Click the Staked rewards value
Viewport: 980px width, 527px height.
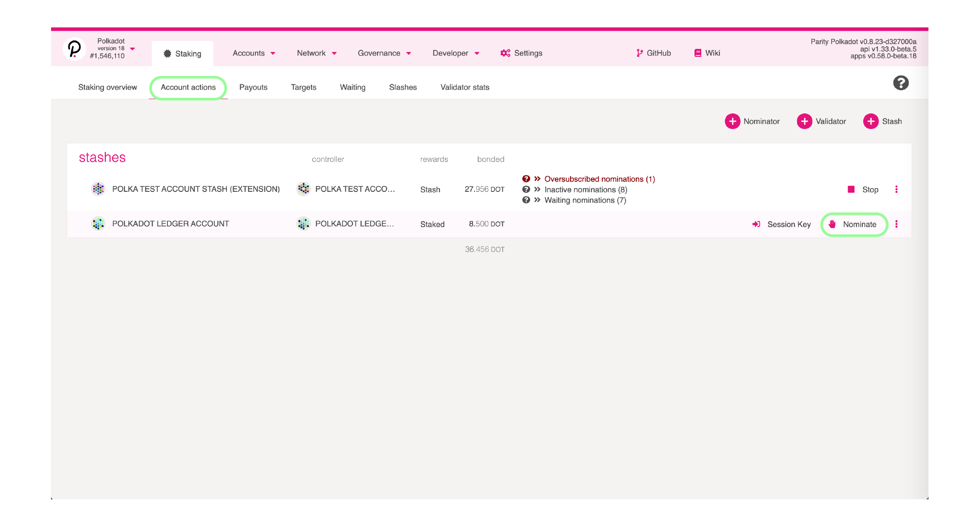[x=432, y=224]
